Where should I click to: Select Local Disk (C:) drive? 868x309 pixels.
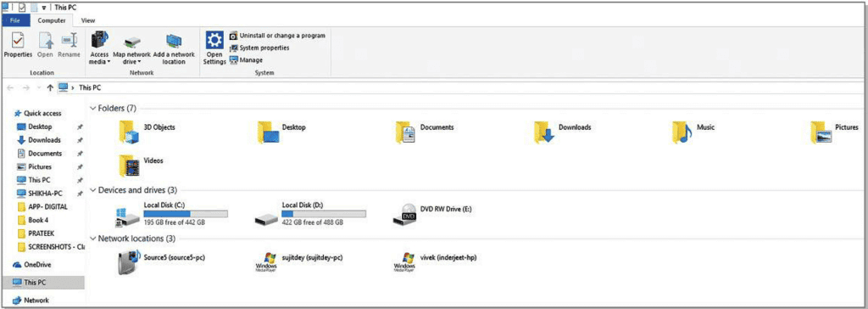pos(171,214)
